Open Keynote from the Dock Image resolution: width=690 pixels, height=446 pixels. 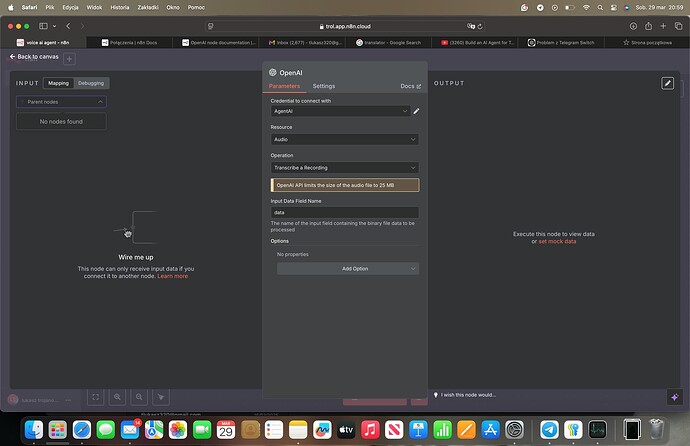(418, 429)
